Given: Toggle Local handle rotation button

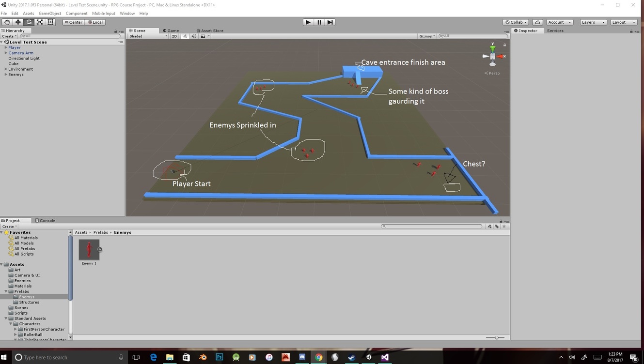Looking at the screenshot, I should pyautogui.click(x=95, y=22).
